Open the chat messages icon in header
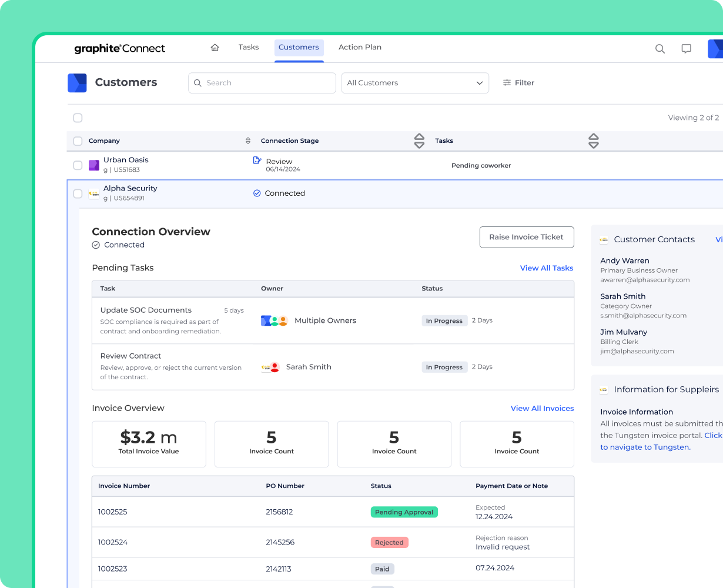This screenshot has width=723, height=588. pos(686,49)
